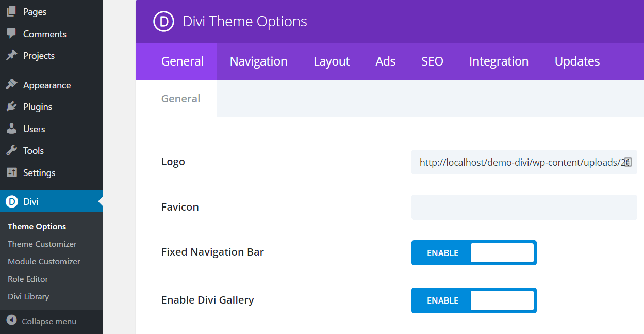The width and height of the screenshot is (644, 334).
Task: Click the Divi Theme Options title
Action: pyautogui.click(x=245, y=21)
